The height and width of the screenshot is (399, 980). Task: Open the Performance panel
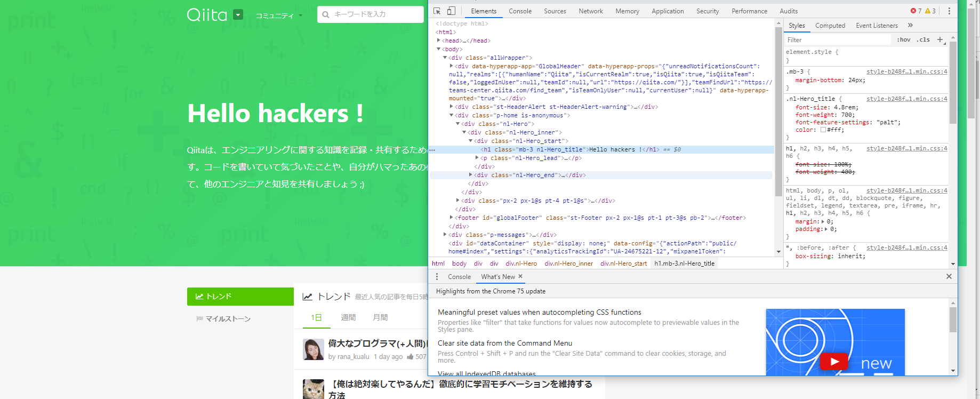click(x=750, y=11)
